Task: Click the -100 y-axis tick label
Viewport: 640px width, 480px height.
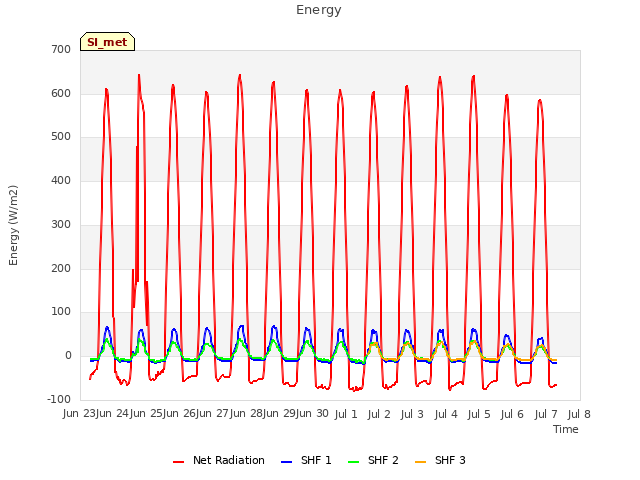Action: coord(59,399)
